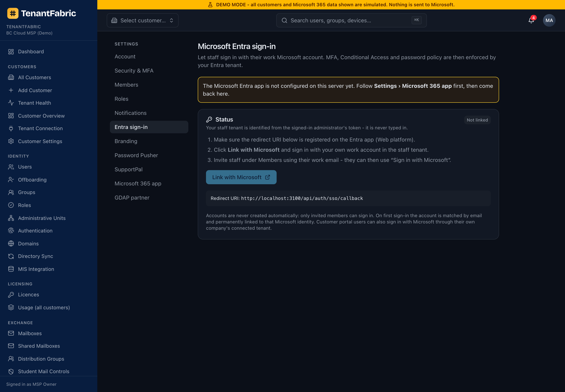This screenshot has height=392, width=565.
Task: Go to Security & MFA settings
Action: pyautogui.click(x=149, y=71)
